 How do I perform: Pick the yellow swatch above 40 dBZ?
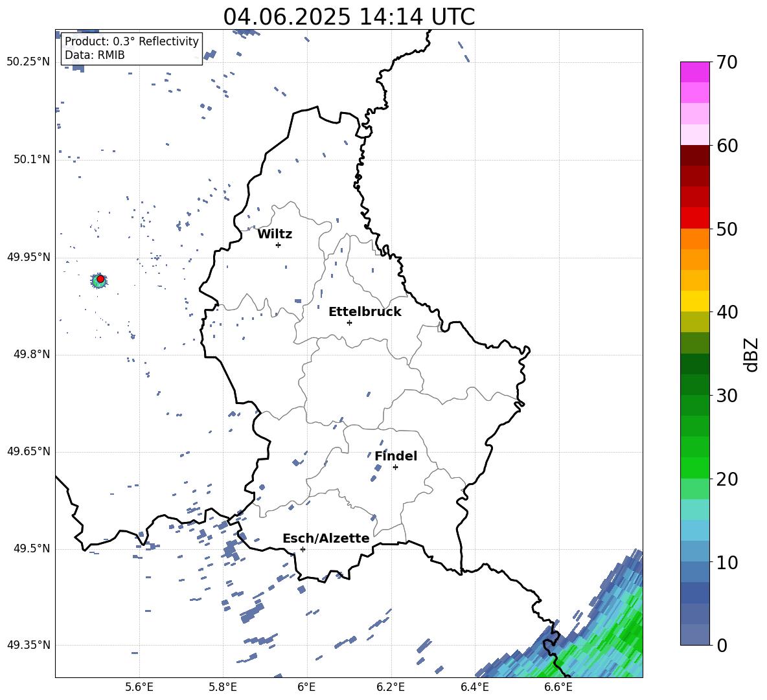point(694,302)
